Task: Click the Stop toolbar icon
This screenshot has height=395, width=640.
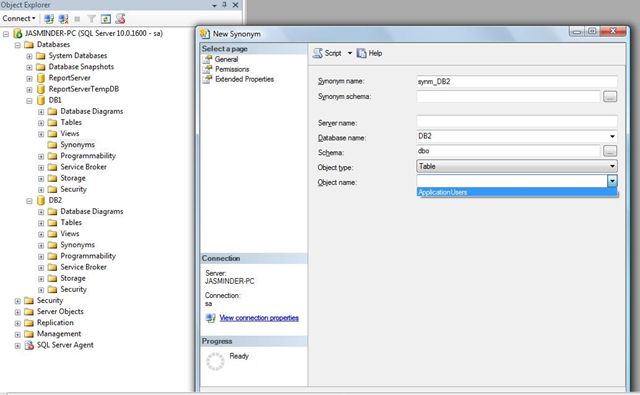Action: pyautogui.click(x=77, y=19)
